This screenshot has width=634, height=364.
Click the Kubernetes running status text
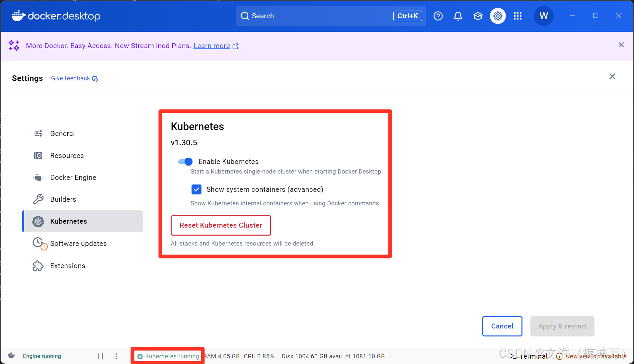point(172,356)
